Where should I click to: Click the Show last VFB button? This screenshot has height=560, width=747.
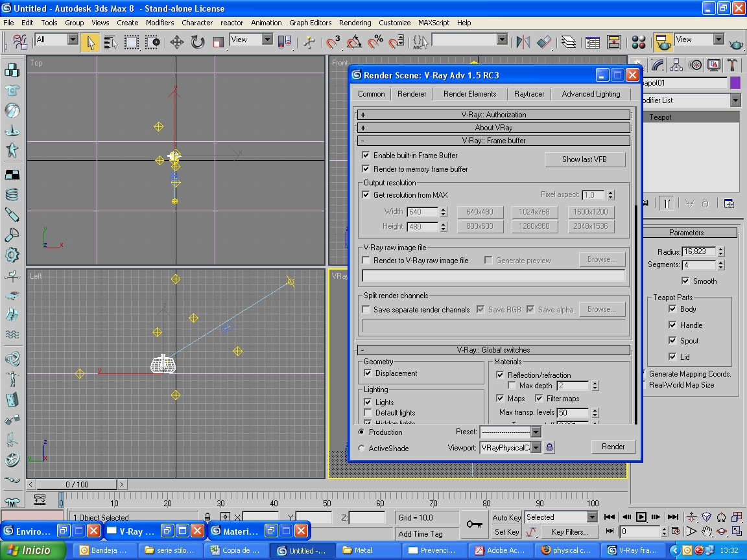[584, 159]
